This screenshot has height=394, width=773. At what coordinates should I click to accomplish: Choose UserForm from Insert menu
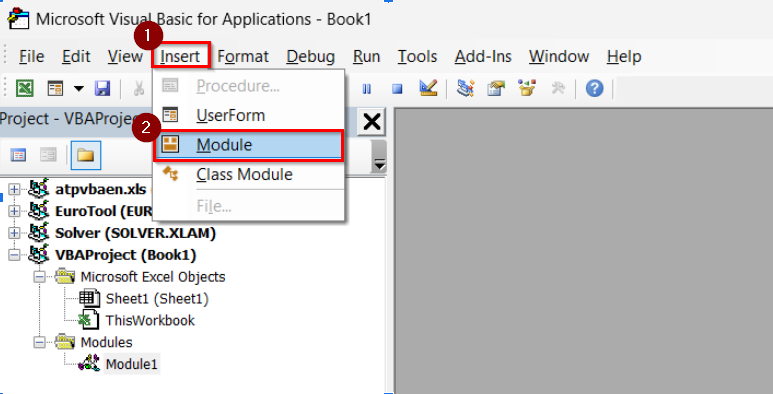pyautogui.click(x=248, y=115)
